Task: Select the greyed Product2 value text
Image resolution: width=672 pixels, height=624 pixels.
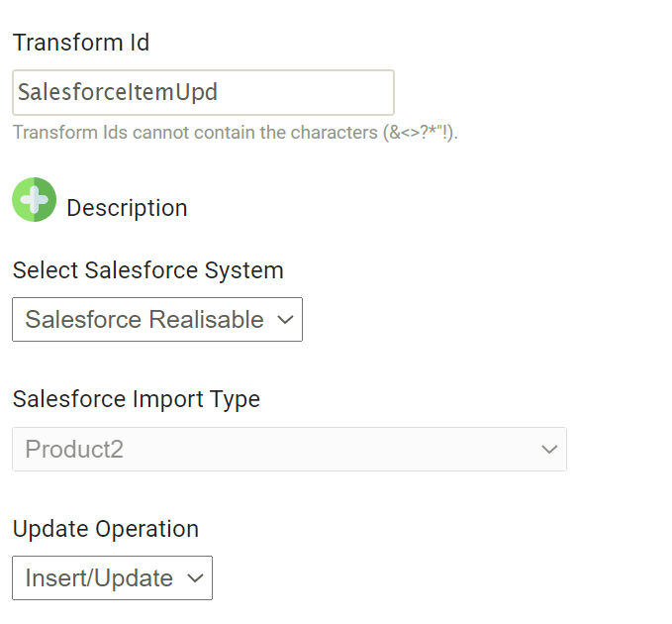Action: [x=74, y=450]
